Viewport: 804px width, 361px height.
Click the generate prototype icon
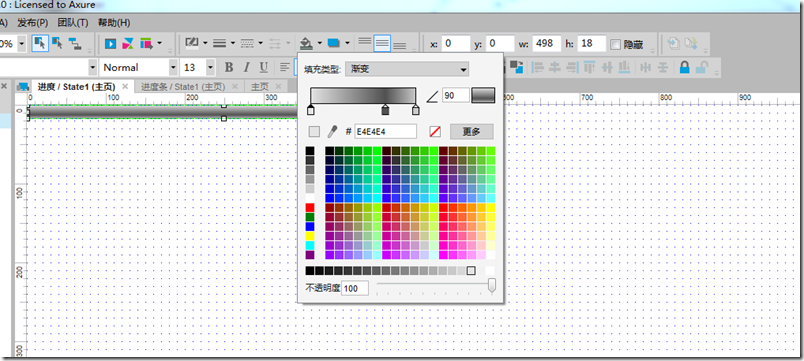pyautogui.click(x=146, y=44)
